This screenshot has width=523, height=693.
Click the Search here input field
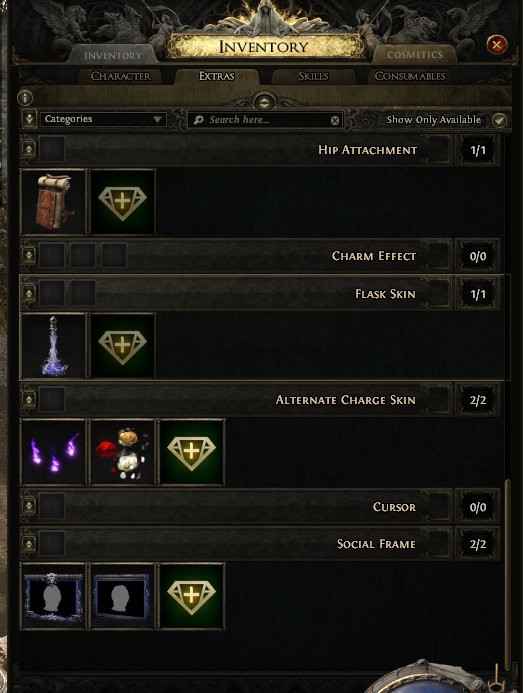(265, 120)
